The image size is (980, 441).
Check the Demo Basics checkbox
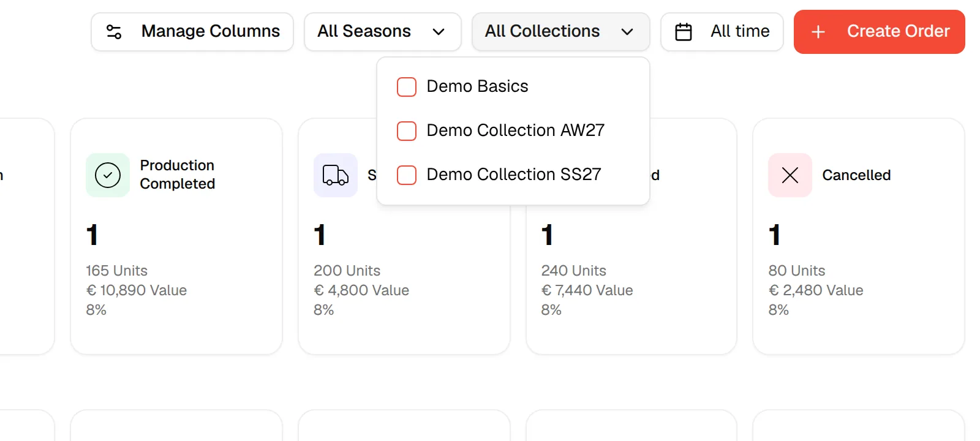pos(407,87)
